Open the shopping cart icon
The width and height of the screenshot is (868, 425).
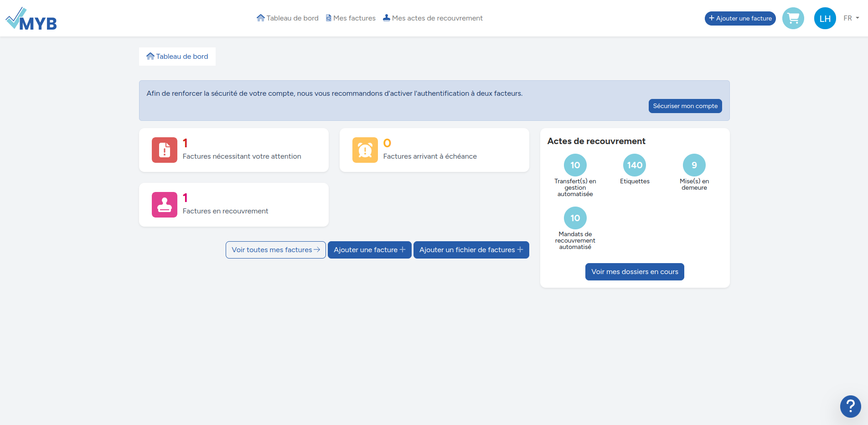click(793, 18)
